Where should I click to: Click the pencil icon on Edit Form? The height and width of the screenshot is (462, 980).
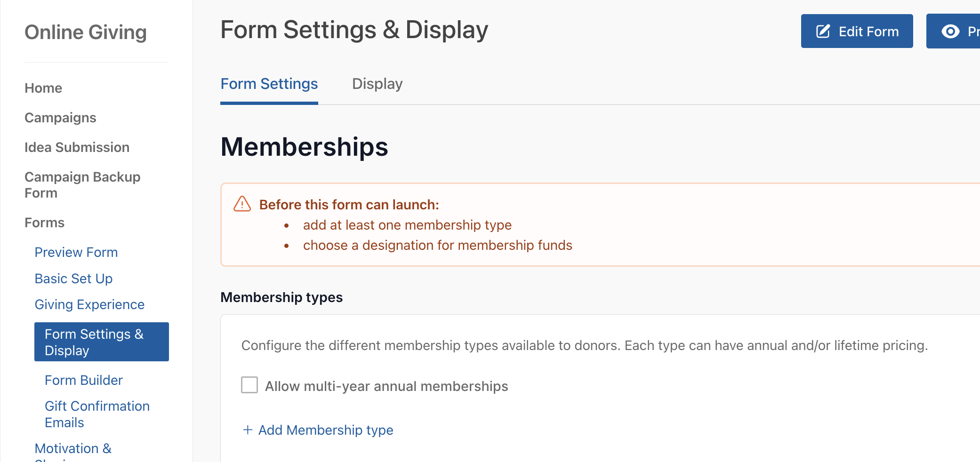[x=823, y=32]
